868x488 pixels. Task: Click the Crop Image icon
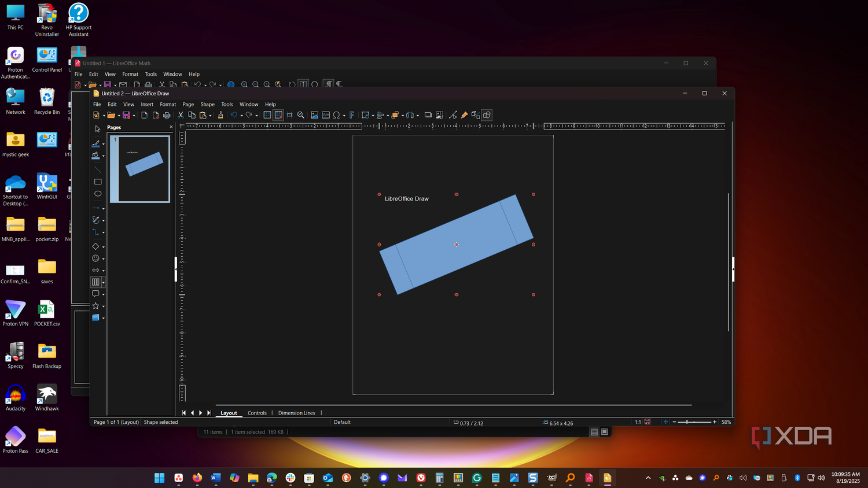pyautogui.click(x=440, y=115)
